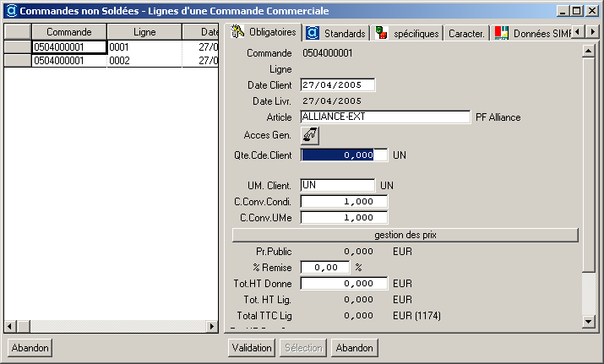Select the Caracter. tab
Image resolution: width=604 pixels, height=364 pixels.
point(466,33)
